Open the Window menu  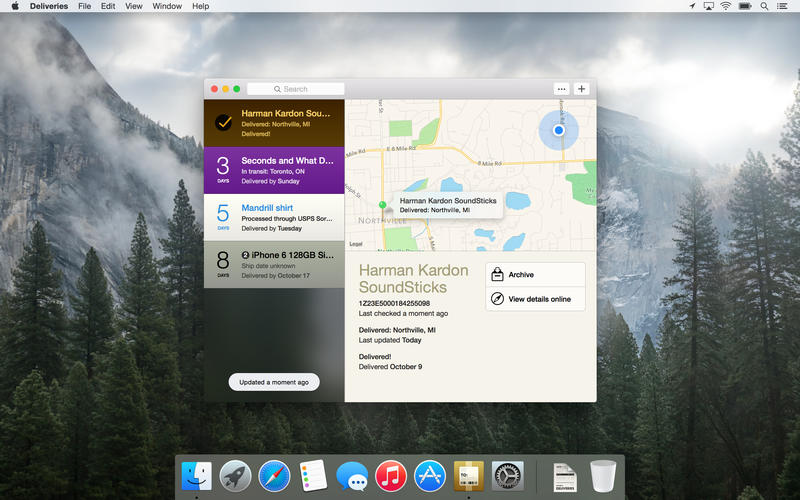coord(167,6)
